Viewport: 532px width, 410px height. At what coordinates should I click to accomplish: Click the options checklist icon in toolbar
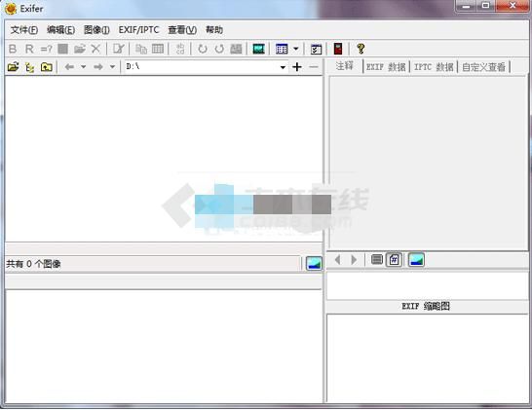pos(317,49)
